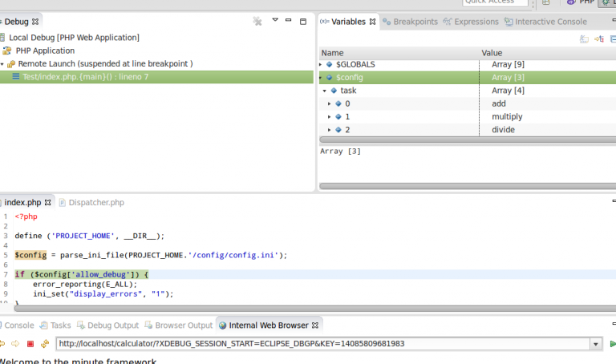Close the Internal Web Browser tab
This screenshot has height=364, width=616.
tap(315, 326)
